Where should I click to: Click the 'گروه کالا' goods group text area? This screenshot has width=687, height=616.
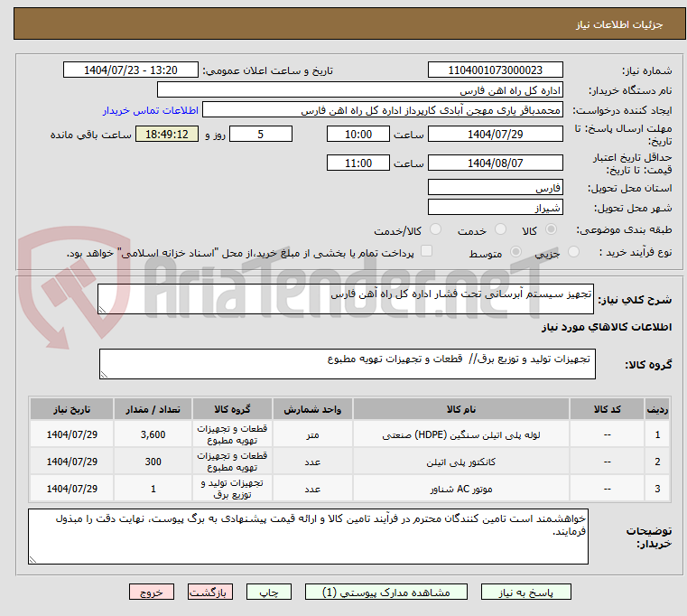click(348, 364)
